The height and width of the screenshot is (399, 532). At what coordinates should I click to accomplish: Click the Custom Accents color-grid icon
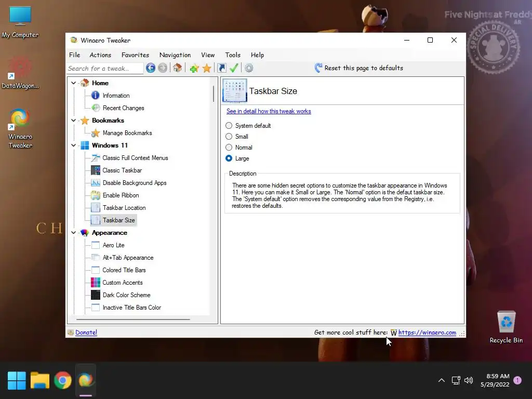(x=96, y=283)
